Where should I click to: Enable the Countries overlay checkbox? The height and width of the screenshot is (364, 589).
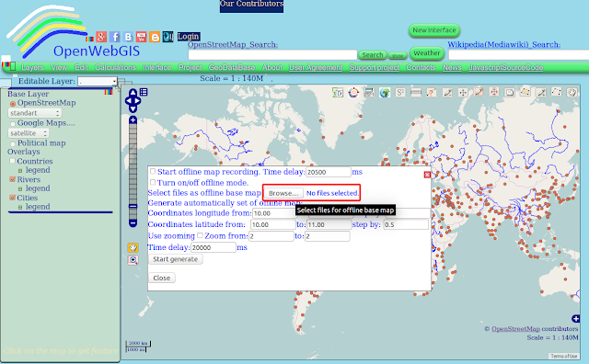(12, 161)
